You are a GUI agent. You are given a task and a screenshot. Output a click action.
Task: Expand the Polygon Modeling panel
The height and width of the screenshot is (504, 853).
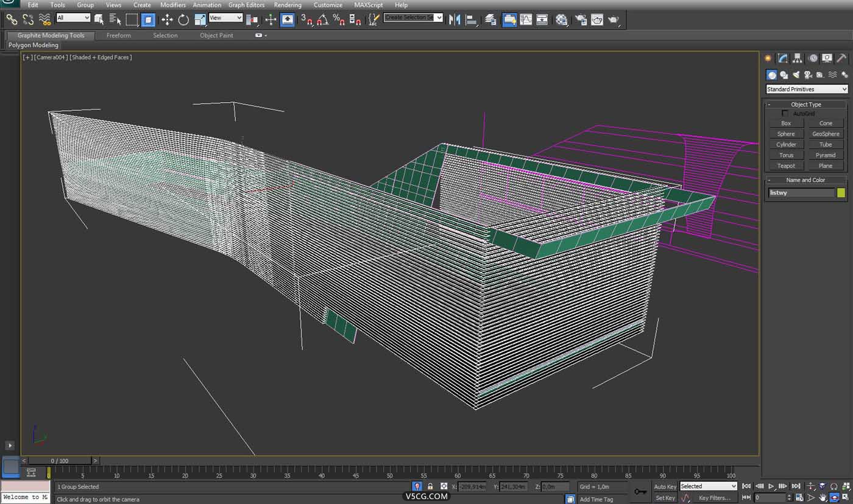[34, 45]
